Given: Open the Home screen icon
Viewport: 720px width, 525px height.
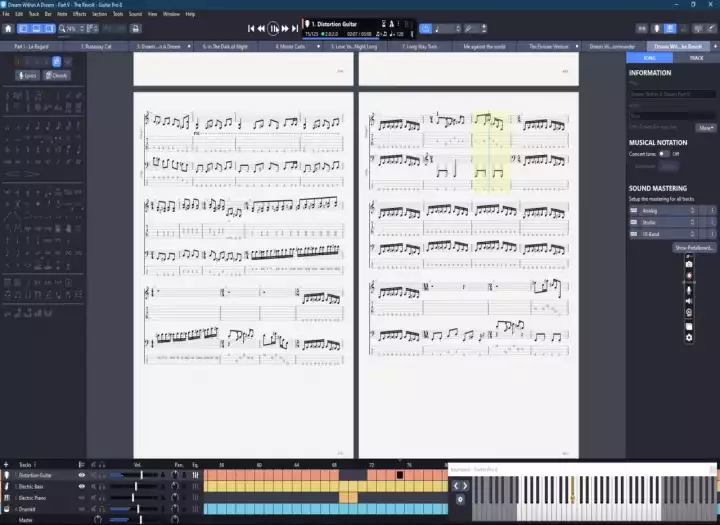Looking at the screenshot, I should [8, 28].
